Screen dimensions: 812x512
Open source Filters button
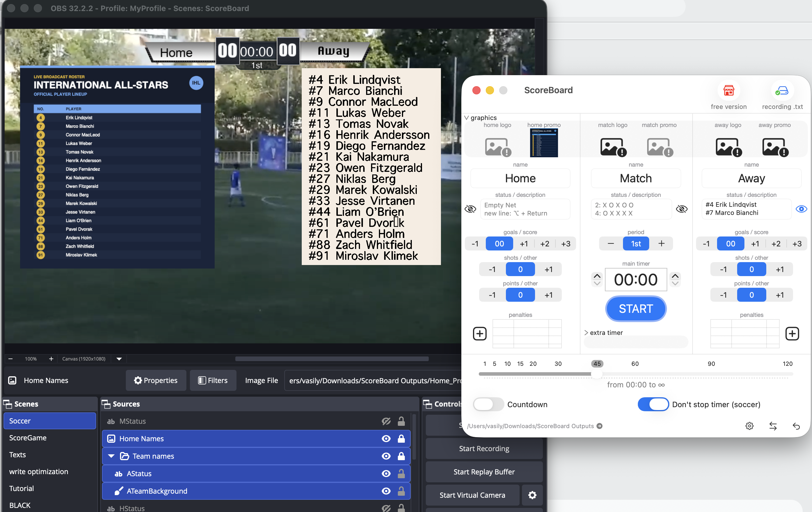pos(213,380)
